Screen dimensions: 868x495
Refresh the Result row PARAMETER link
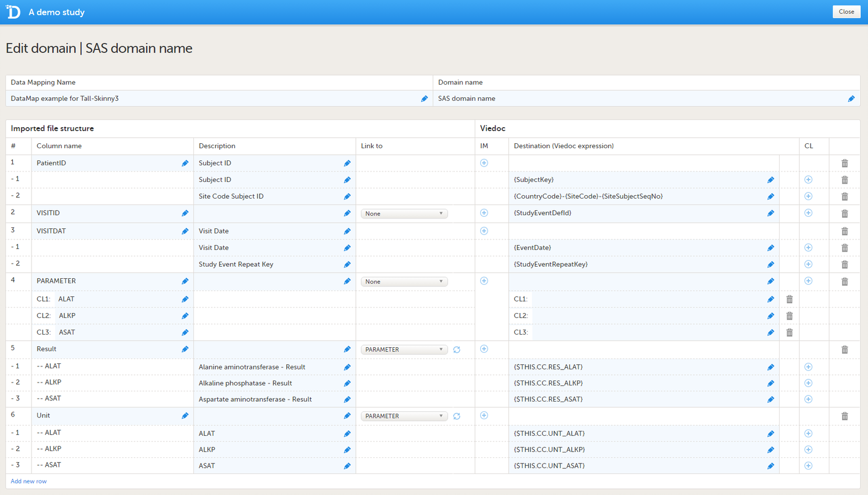click(x=456, y=350)
